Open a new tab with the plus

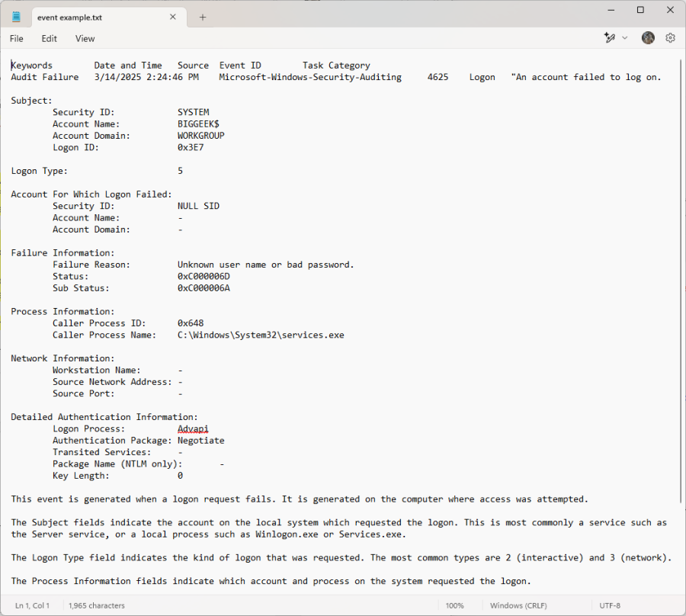(x=202, y=16)
